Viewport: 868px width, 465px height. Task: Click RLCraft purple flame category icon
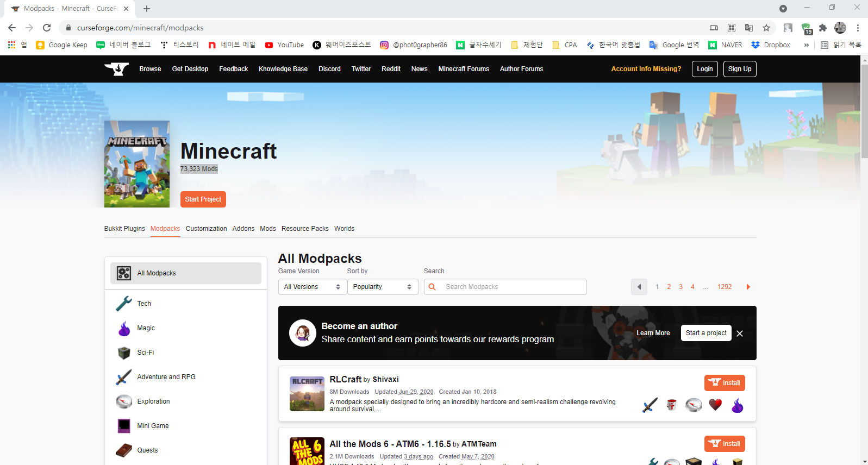point(738,405)
